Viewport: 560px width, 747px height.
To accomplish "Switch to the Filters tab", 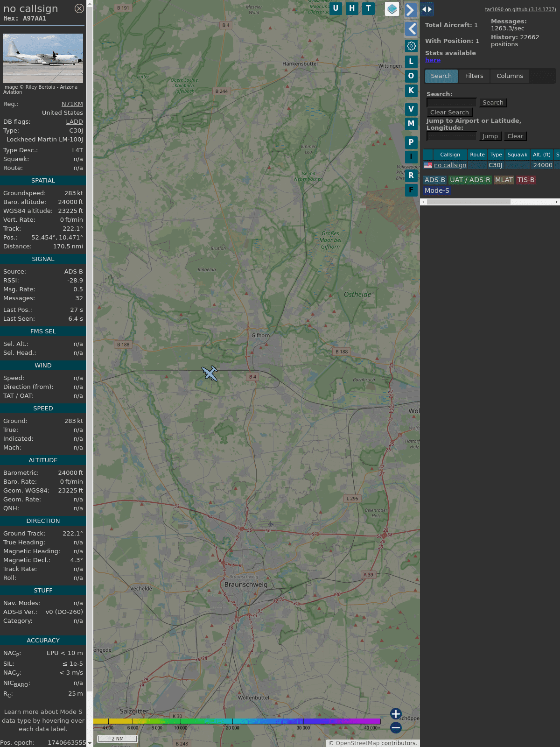I will (474, 76).
